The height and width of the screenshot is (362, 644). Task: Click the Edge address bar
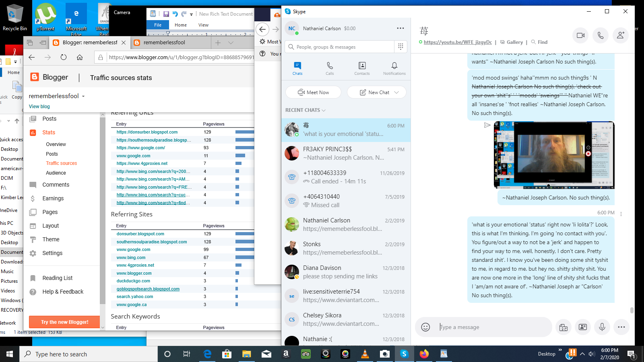point(181,57)
